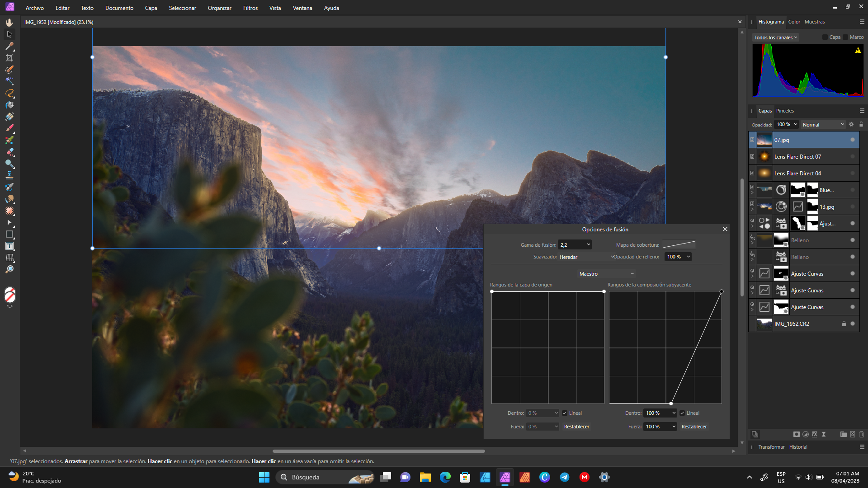
Task: Enable the Marco checkbox in Histograma
Action: point(846,37)
